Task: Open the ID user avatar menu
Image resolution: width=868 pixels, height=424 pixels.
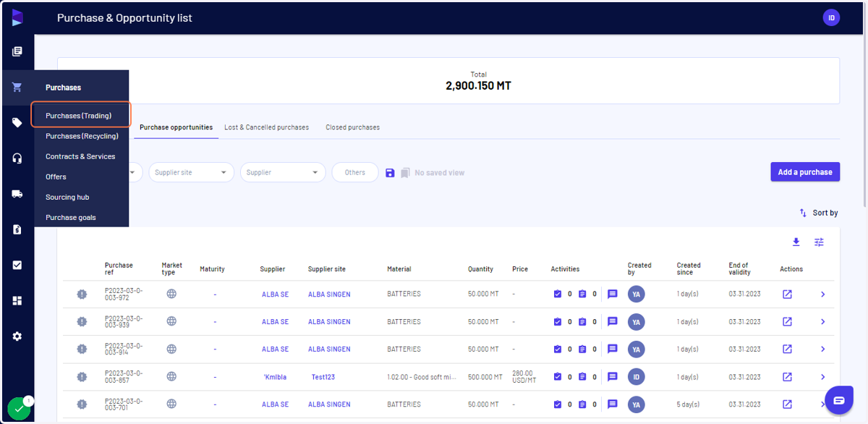Action: (831, 17)
